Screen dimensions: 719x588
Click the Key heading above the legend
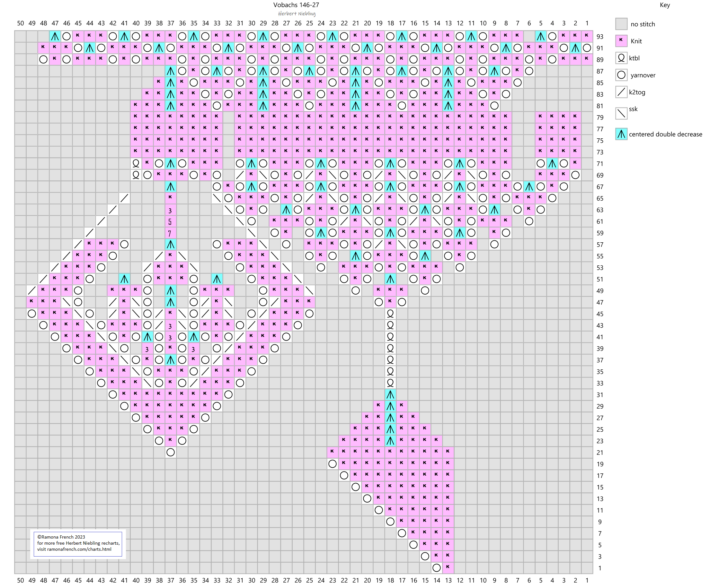(x=664, y=5)
